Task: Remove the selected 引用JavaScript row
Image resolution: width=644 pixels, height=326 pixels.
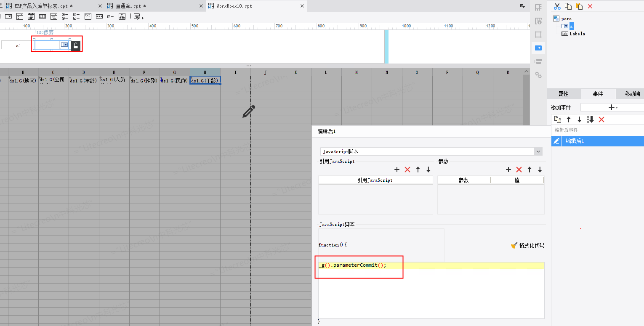Action: (407, 170)
